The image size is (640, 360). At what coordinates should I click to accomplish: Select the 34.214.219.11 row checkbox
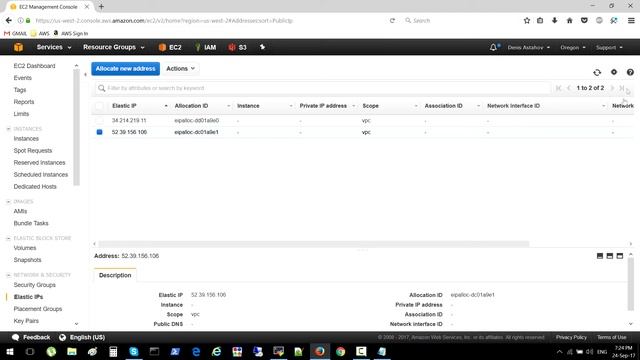click(99, 120)
